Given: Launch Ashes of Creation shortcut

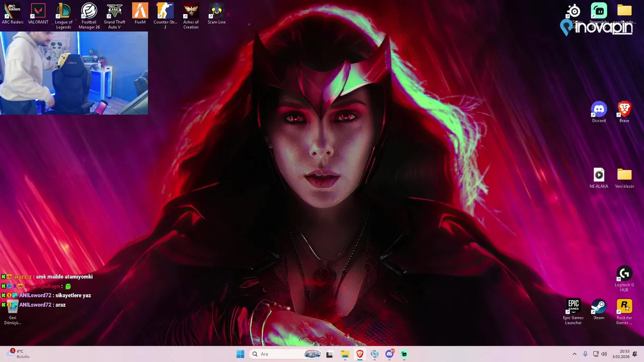Looking at the screenshot, I should tap(191, 16).
